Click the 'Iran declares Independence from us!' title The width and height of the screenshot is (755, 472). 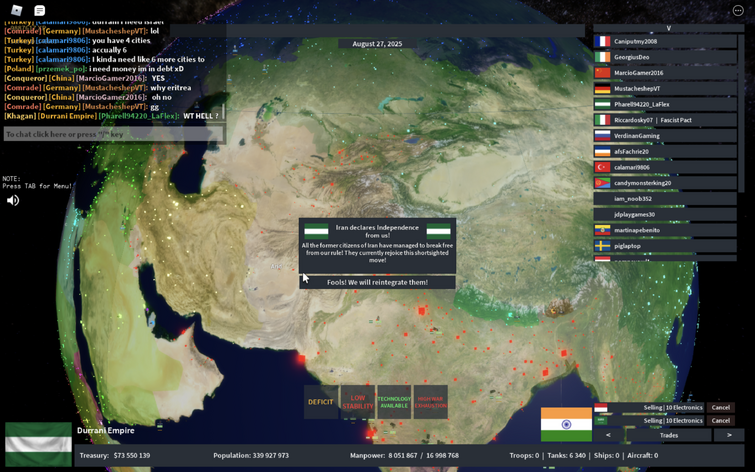[377, 231]
